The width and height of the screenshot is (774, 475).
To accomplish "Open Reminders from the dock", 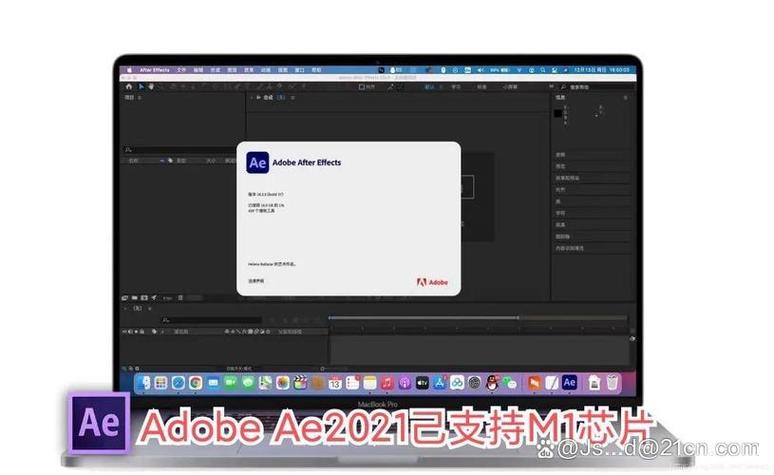I will pyautogui.click(x=352, y=383).
